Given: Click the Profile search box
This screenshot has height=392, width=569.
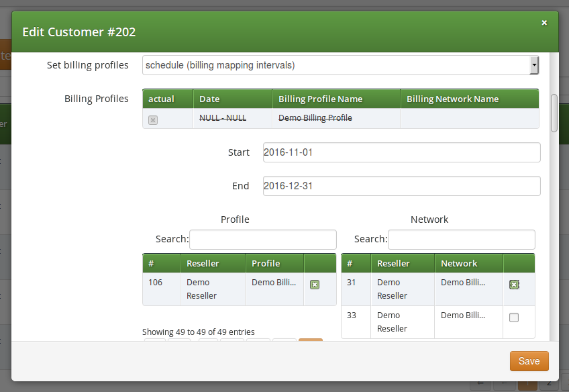Looking at the screenshot, I should point(262,239).
